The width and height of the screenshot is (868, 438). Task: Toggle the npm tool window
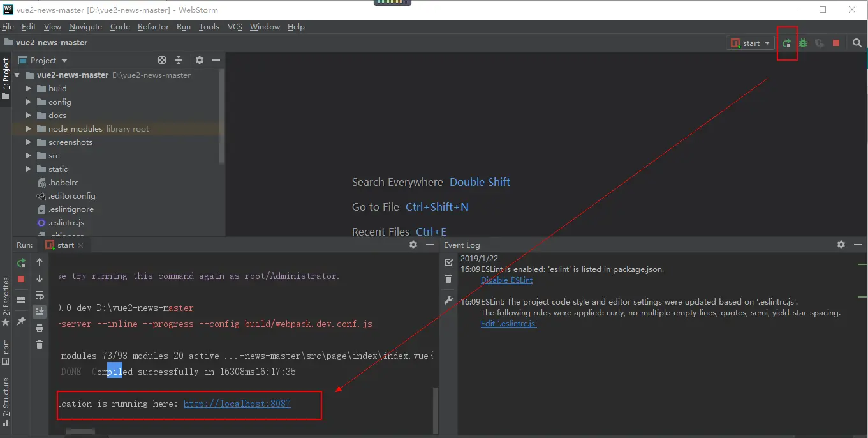coord(6,352)
